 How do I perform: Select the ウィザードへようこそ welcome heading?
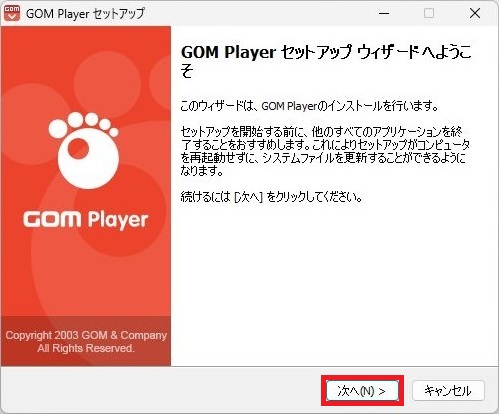tap(326, 62)
